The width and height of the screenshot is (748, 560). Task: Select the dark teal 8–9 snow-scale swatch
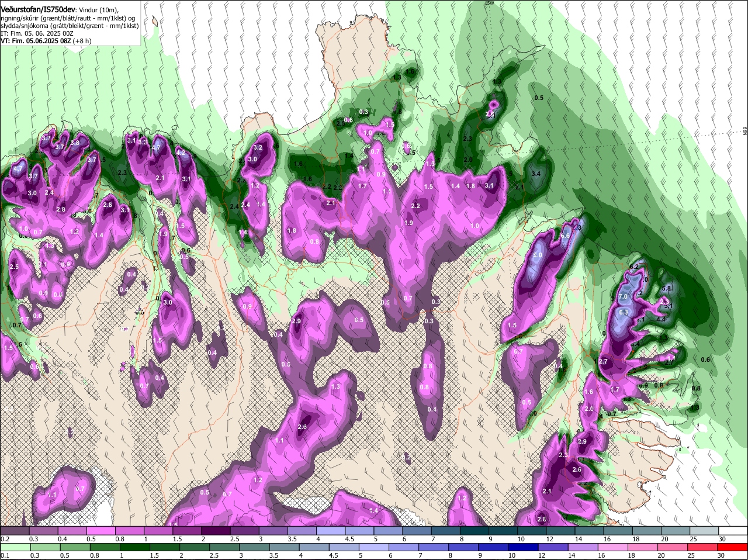pos(475,530)
